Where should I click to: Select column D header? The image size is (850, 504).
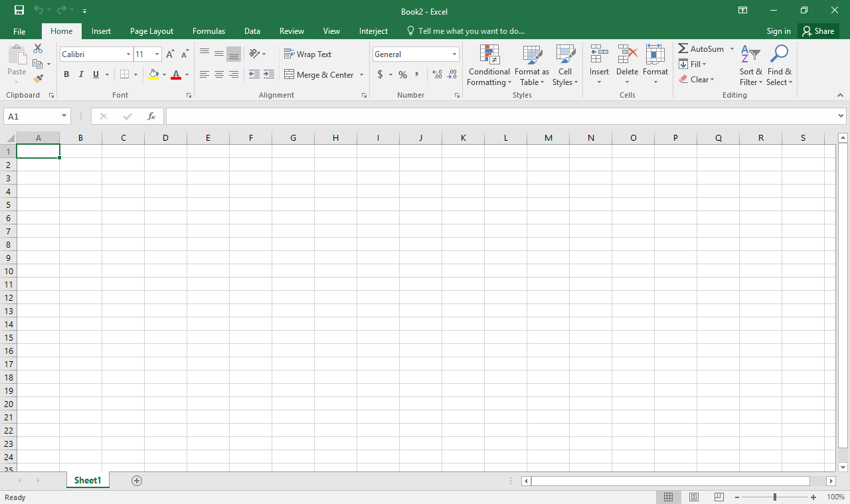[165, 138]
